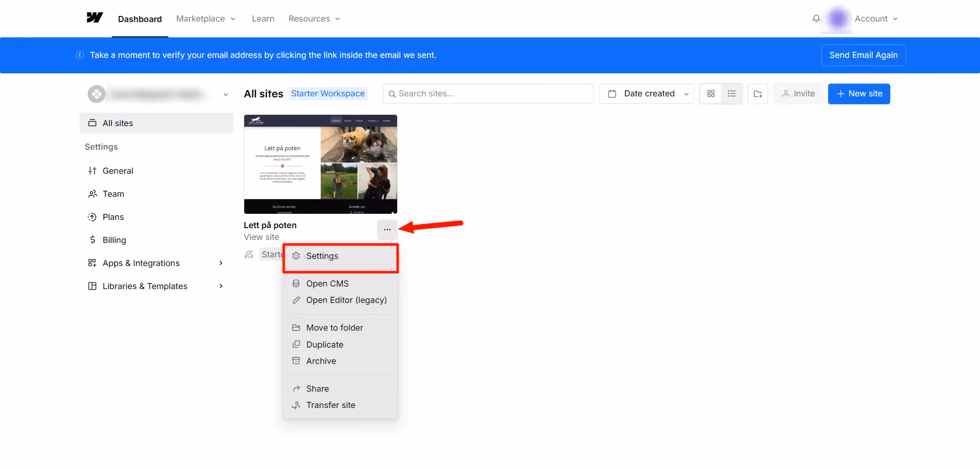Select Transfer site option
Screen dimensions: 980x469
pos(341,405)
